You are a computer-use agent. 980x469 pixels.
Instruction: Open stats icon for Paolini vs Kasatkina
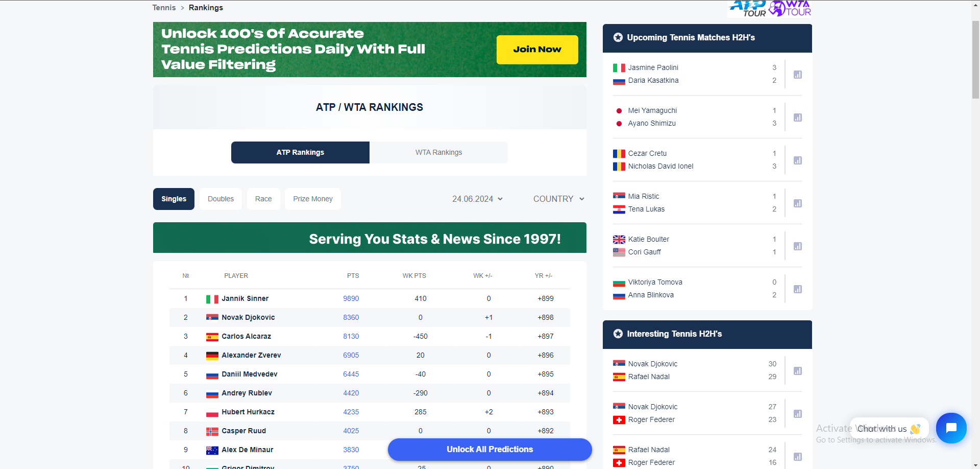click(x=798, y=75)
